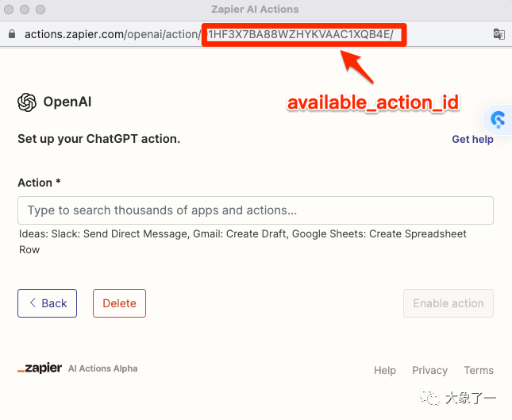Screen dimensions: 512x420
Task: Minimize the window with the yellow button
Action: point(26,10)
